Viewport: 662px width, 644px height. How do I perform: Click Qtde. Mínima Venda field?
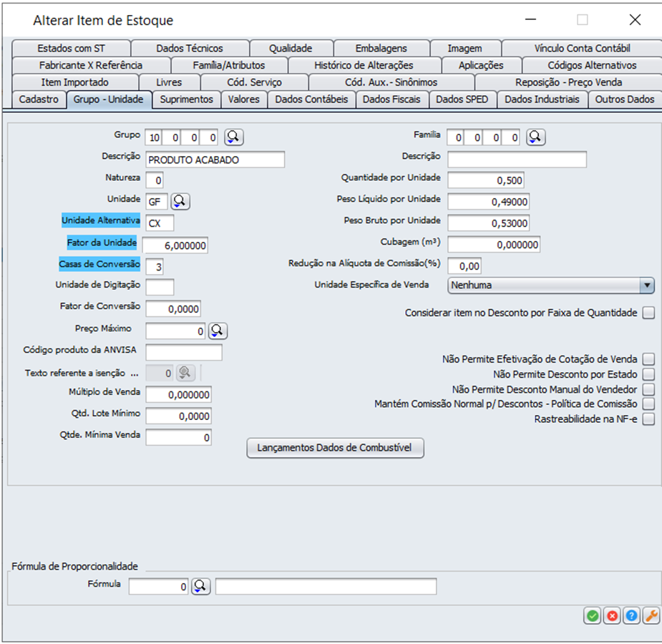pos(179,438)
